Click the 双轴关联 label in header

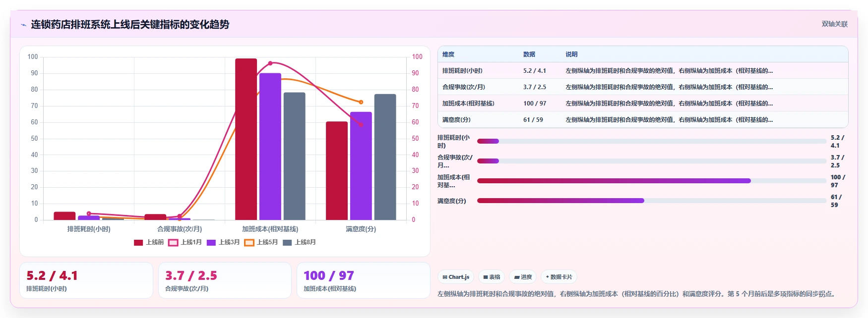[x=835, y=24]
